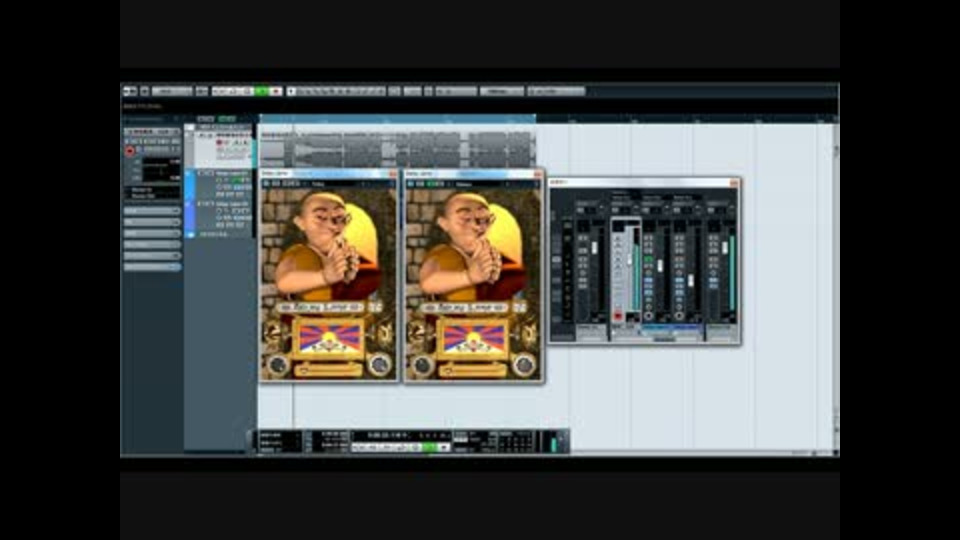
Task: Click the left knob in the right plugin window
Action: [422, 365]
